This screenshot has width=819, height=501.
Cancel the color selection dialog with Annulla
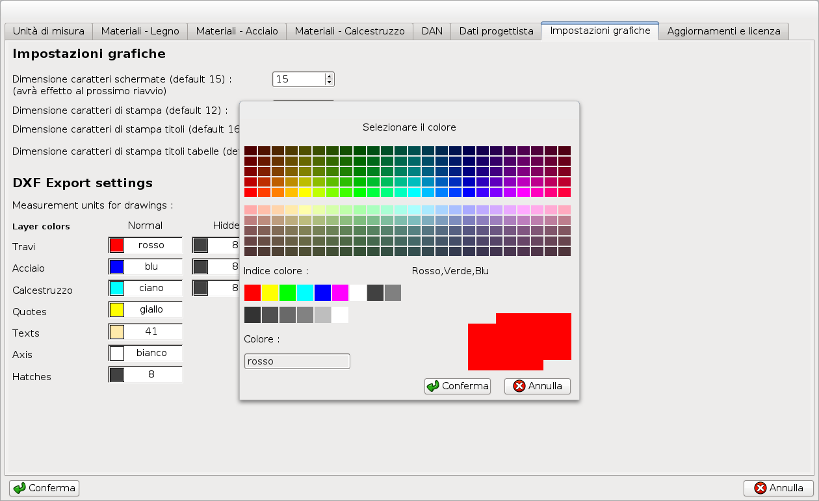(x=537, y=386)
